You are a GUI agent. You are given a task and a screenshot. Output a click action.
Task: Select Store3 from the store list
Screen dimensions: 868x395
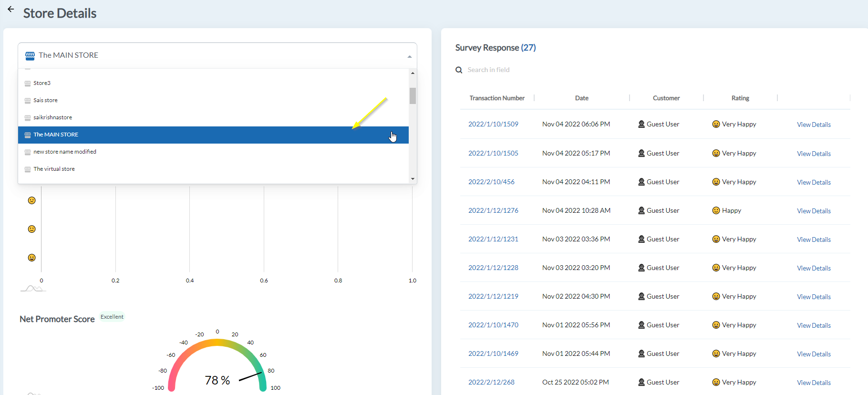coord(42,83)
